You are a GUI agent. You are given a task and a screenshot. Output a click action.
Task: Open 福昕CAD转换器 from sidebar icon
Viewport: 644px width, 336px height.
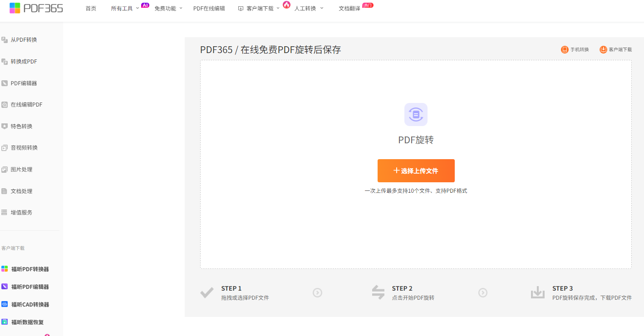[x=5, y=304]
